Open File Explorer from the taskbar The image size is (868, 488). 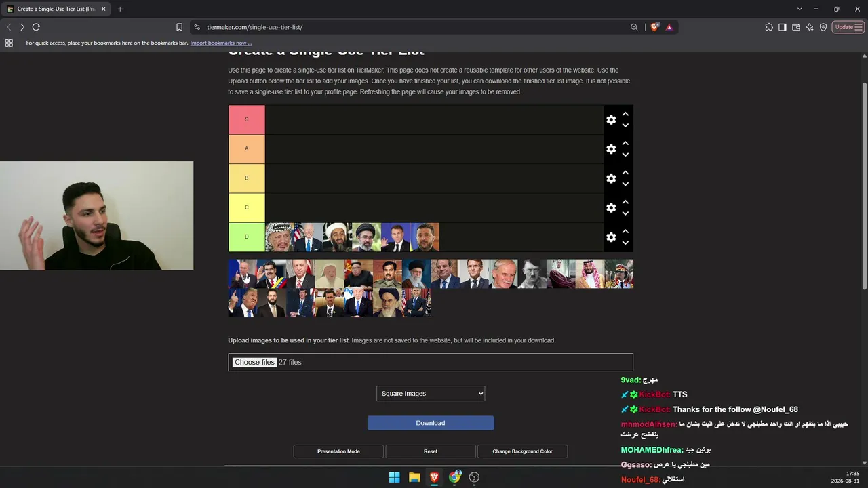point(414,477)
